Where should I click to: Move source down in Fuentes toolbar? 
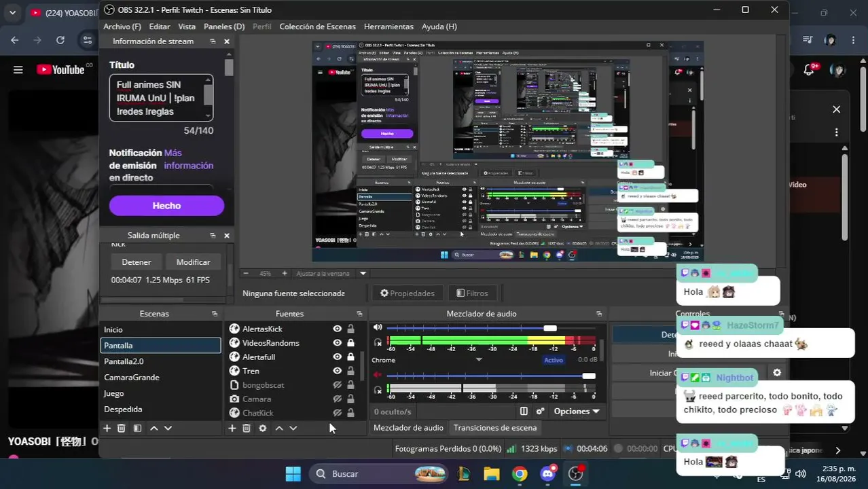tap(293, 428)
